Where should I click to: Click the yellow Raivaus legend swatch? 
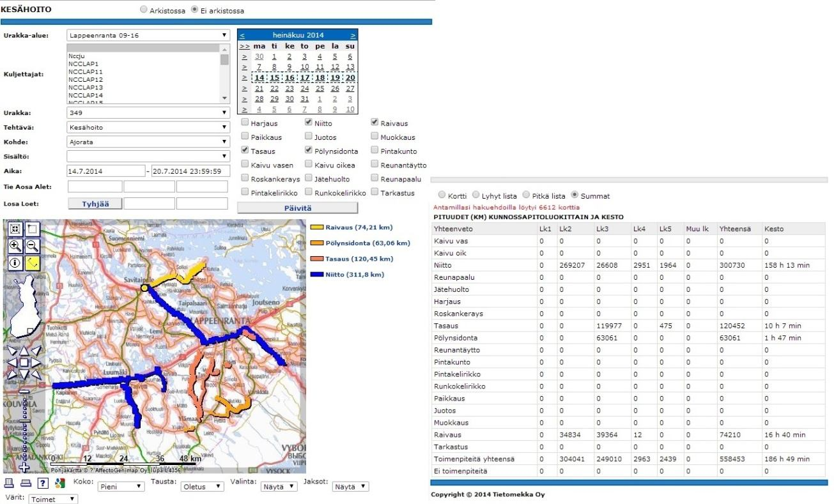click(316, 227)
